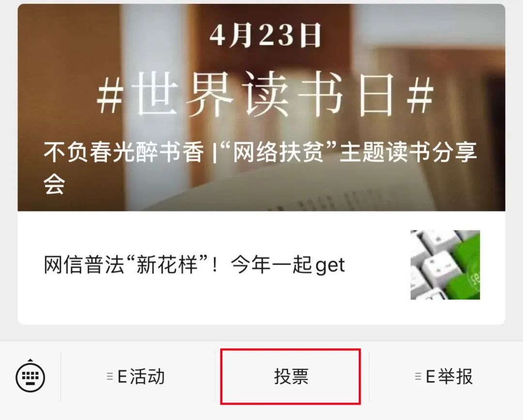Click the #世界读书日# banner heading
Image resolution: width=523 pixels, height=420 pixels.
265,94
